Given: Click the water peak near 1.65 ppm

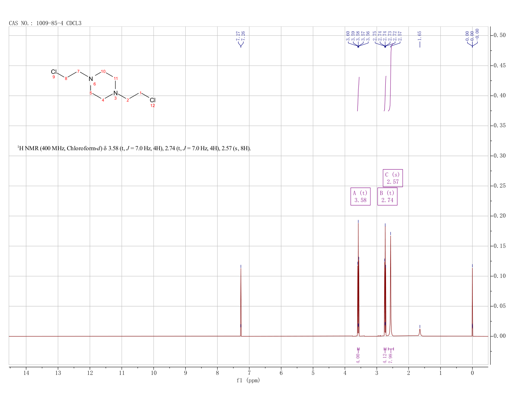Looking at the screenshot, I should click(x=420, y=332).
